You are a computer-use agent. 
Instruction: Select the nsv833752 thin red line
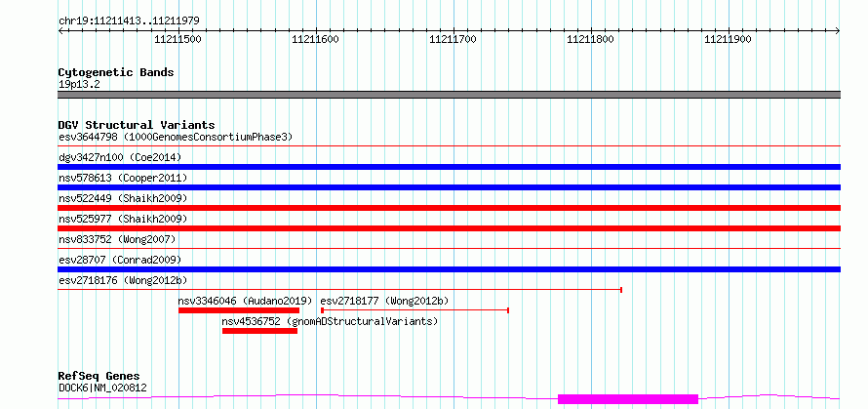(449, 248)
